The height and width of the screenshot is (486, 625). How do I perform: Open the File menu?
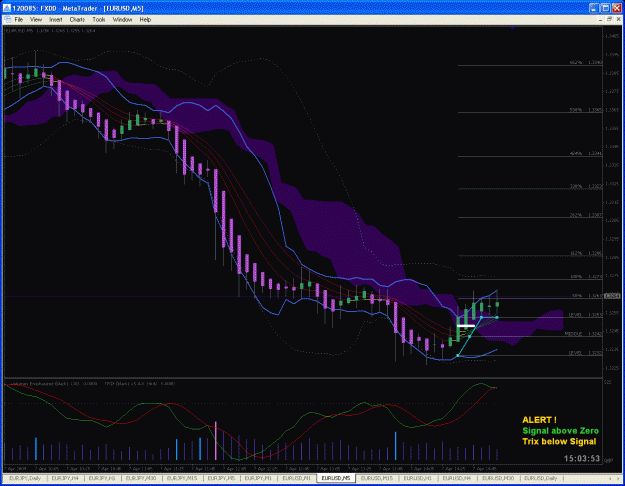click(x=18, y=20)
